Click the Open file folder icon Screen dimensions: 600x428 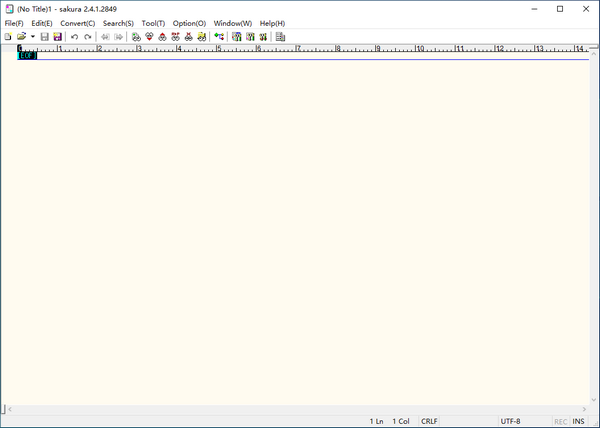21,37
